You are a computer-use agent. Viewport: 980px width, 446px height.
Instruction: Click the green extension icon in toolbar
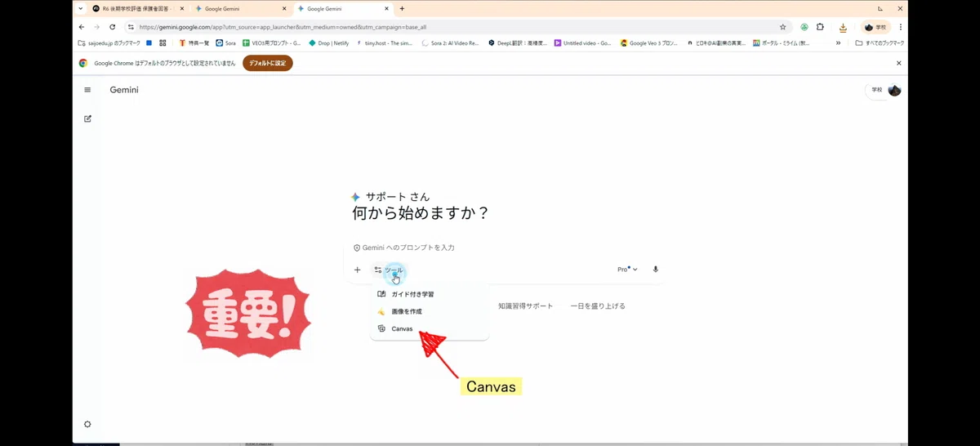pos(804,27)
